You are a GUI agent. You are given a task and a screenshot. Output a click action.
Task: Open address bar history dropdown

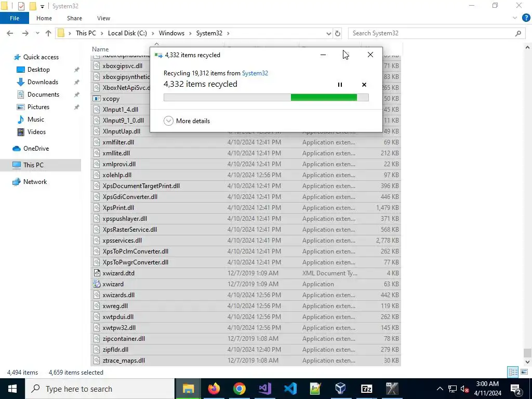(x=328, y=33)
